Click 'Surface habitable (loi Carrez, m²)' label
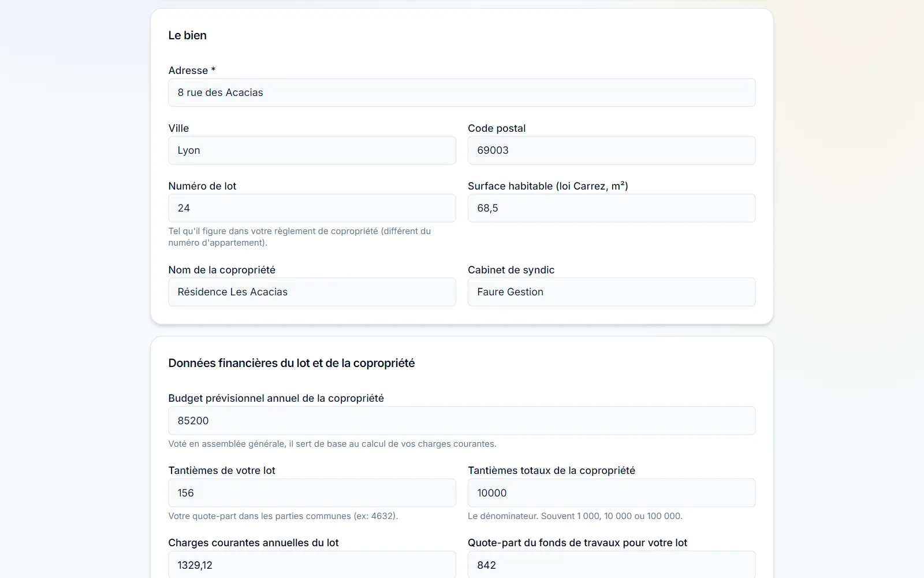924x578 pixels. pos(548,186)
